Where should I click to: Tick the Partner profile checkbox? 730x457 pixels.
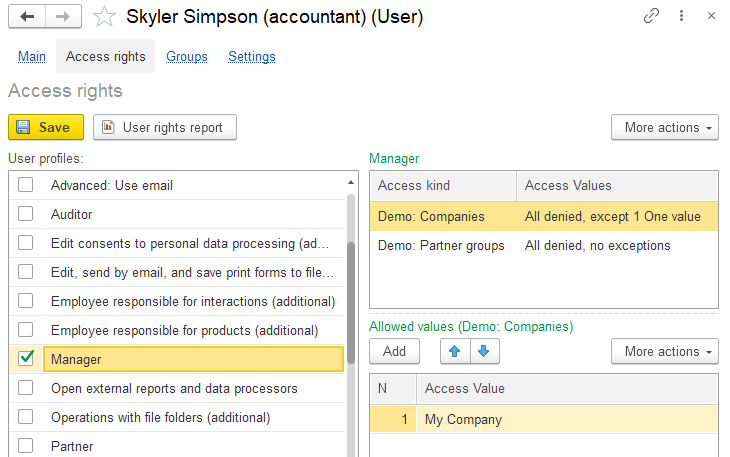point(26,446)
